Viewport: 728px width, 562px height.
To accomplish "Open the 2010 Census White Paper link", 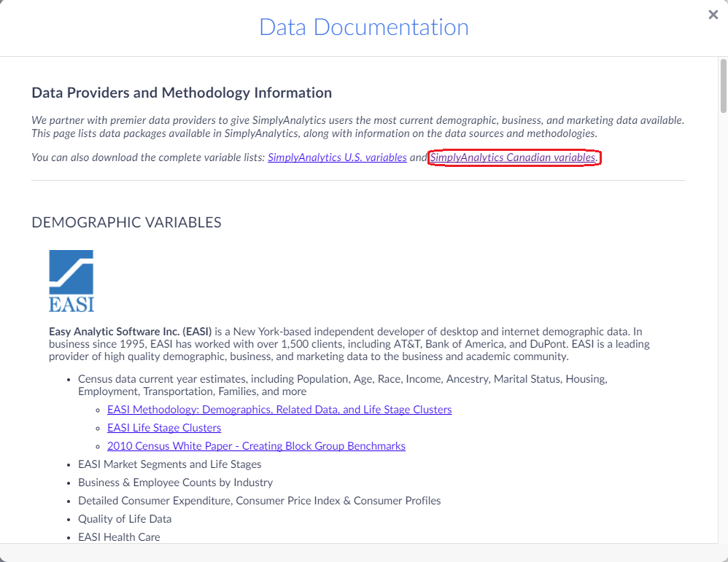I will [256, 446].
